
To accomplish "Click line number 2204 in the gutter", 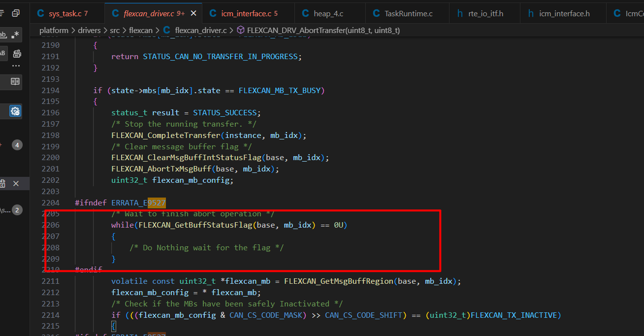I will point(50,202).
